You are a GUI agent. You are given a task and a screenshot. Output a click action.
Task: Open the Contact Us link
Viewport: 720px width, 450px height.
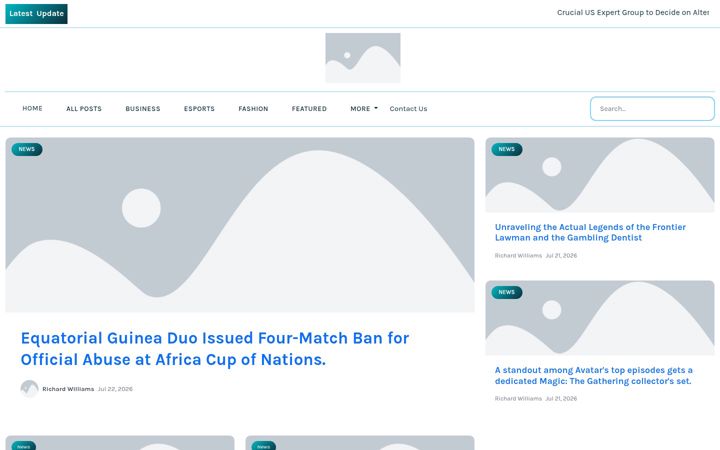(x=408, y=109)
